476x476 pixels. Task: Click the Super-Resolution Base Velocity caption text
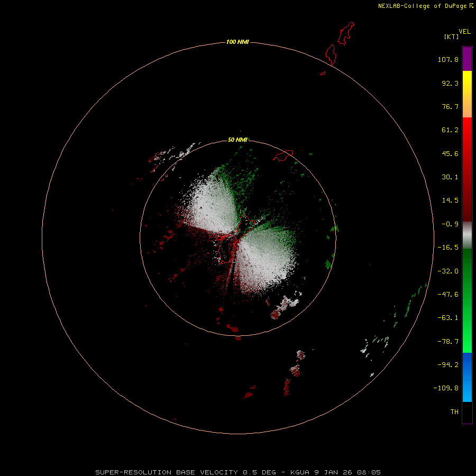pyautogui.click(x=238, y=472)
